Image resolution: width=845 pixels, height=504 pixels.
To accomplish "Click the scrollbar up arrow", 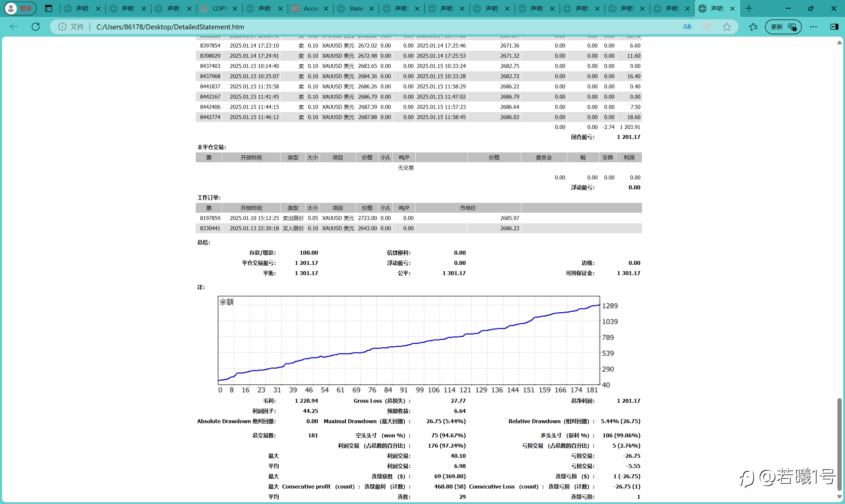I will pos(839,43).
